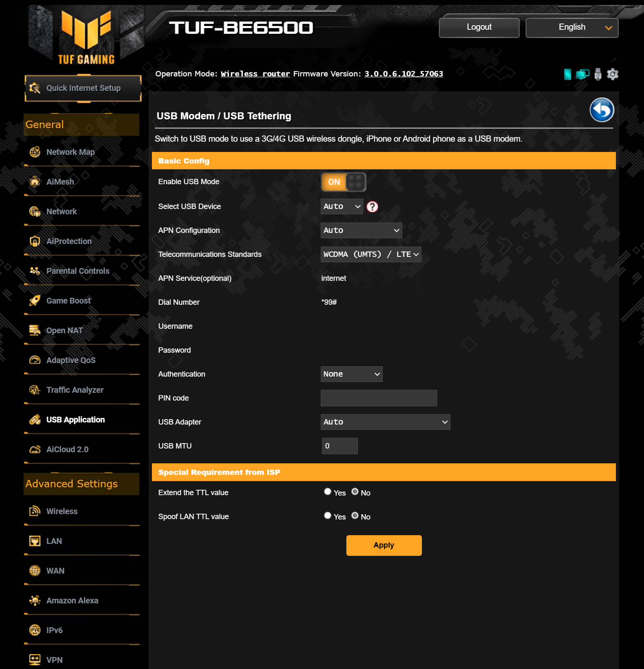Click the AiProtection shield icon

tap(35, 241)
